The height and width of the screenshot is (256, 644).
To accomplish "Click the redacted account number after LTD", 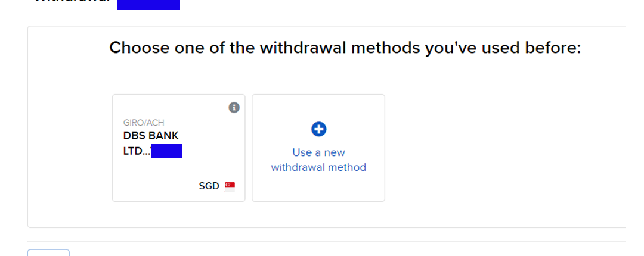I will click(166, 151).
